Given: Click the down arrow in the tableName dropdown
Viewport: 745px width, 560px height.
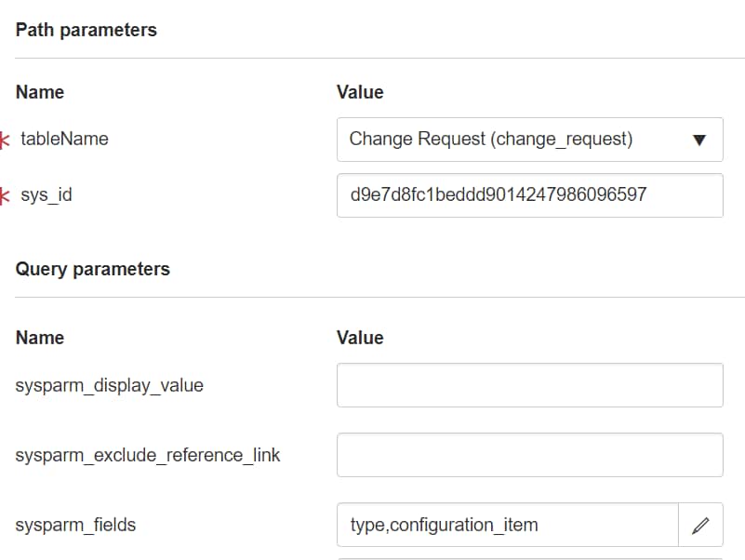Looking at the screenshot, I should (700, 140).
